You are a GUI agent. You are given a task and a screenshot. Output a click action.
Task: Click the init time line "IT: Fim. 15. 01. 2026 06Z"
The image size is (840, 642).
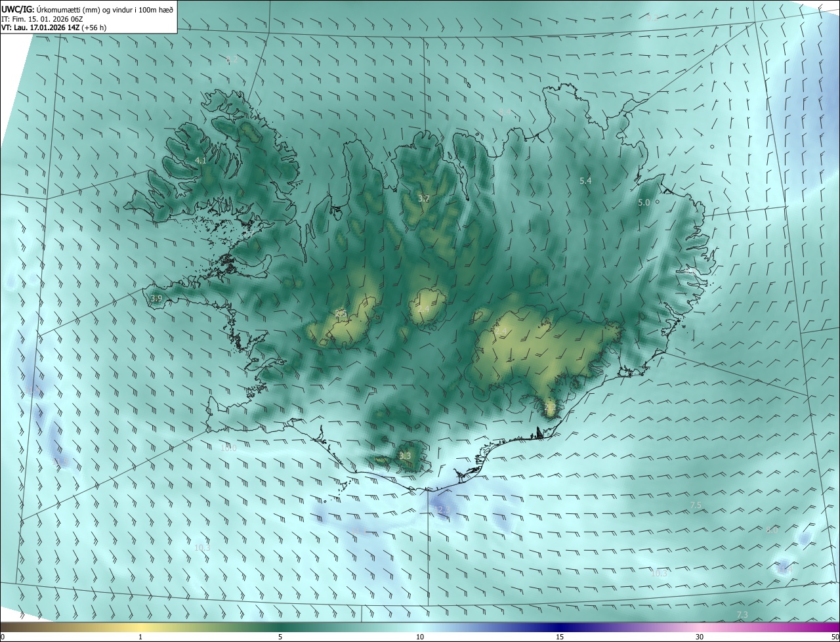[41, 19]
